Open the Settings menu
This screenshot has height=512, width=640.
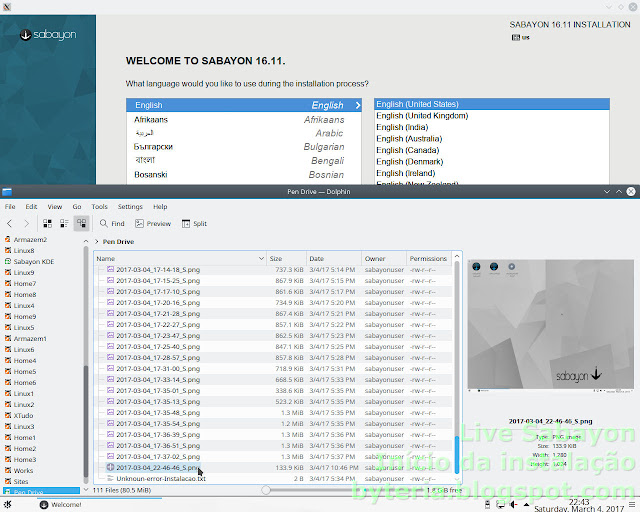tap(130, 207)
